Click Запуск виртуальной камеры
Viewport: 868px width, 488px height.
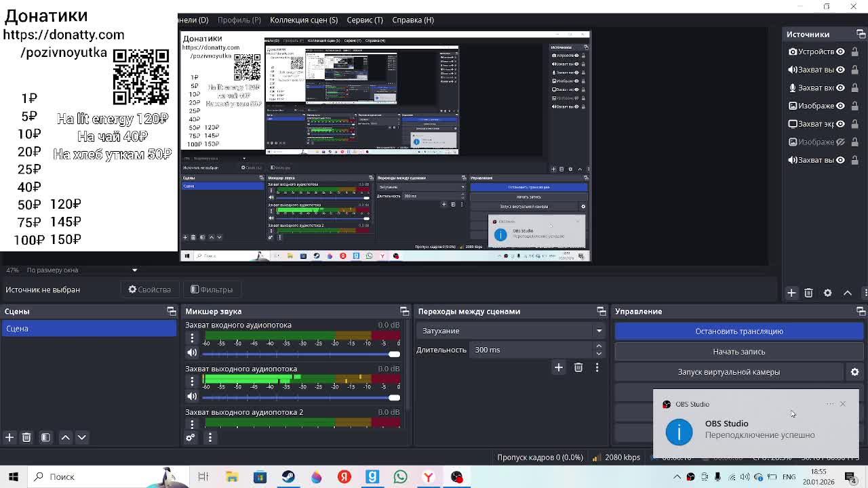point(729,371)
